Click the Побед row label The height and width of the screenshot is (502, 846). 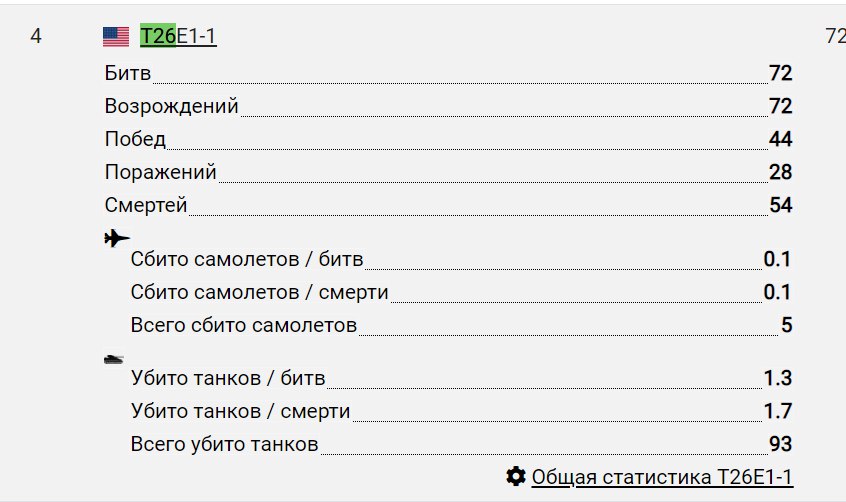coord(135,139)
